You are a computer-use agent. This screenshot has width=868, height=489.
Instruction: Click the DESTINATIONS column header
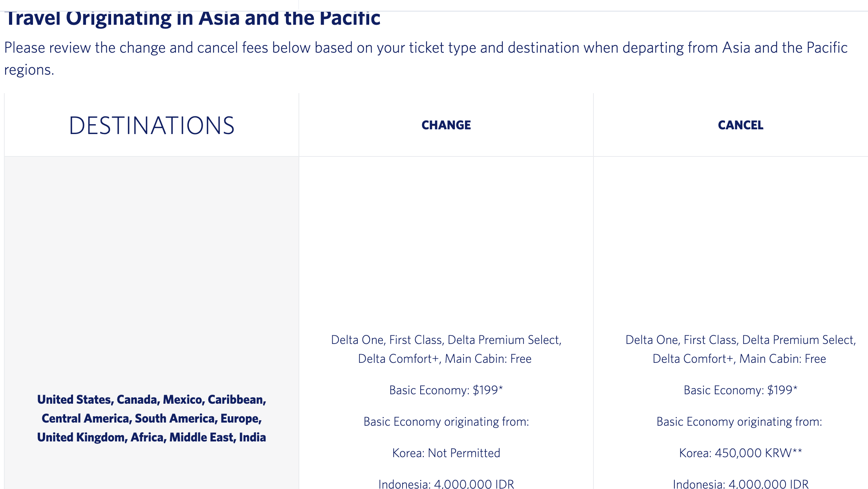point(152,126)
